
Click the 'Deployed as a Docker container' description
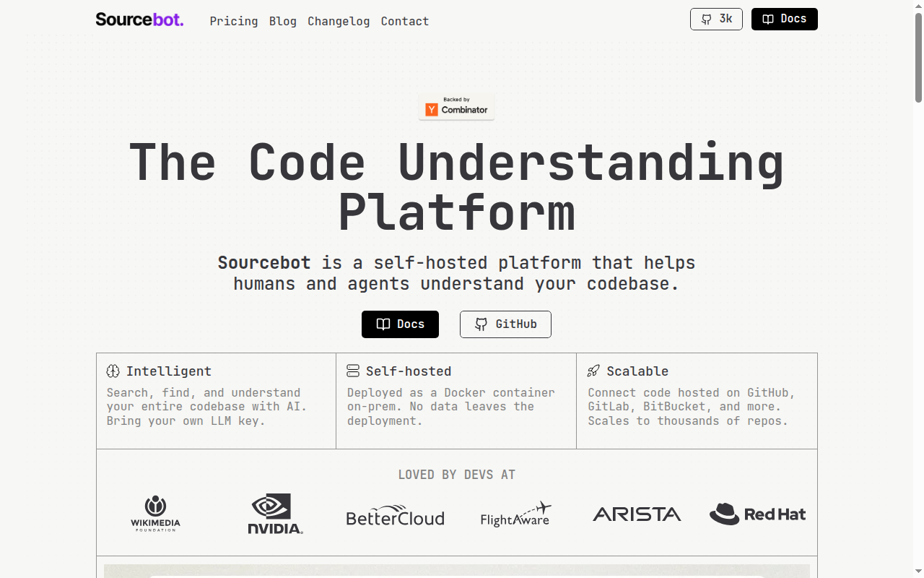(x=451, y=407)
